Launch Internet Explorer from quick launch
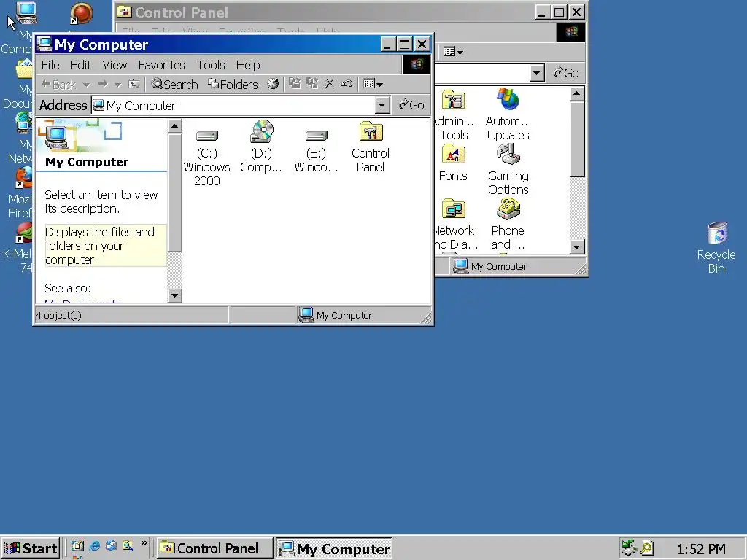Screen dimensions: 747x560 click(x=94, y=546)
